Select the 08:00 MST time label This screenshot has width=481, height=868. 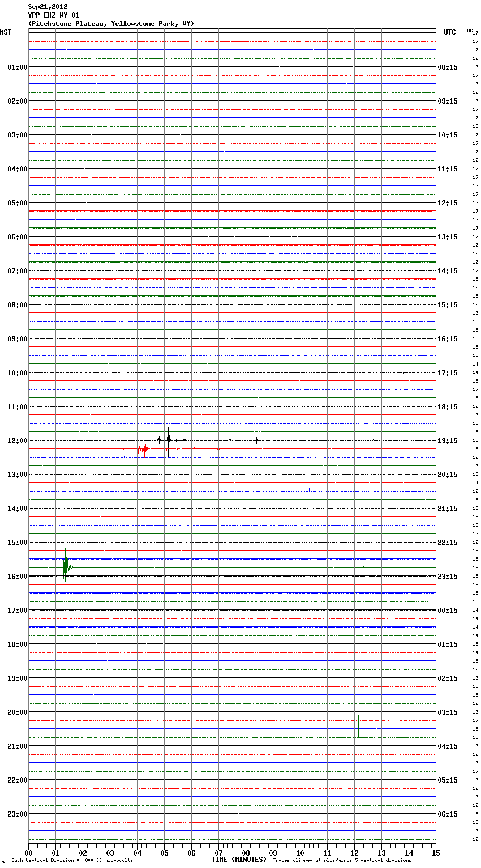coord(18,305)
